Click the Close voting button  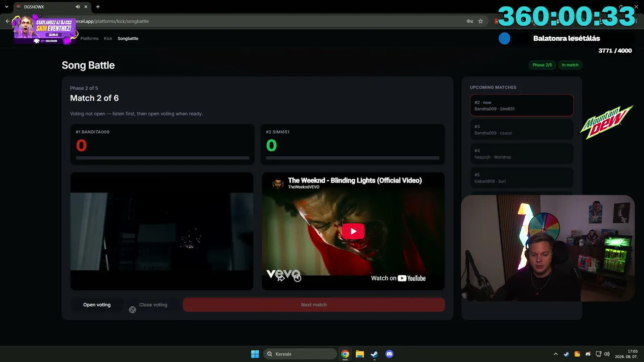pos(153,305)
